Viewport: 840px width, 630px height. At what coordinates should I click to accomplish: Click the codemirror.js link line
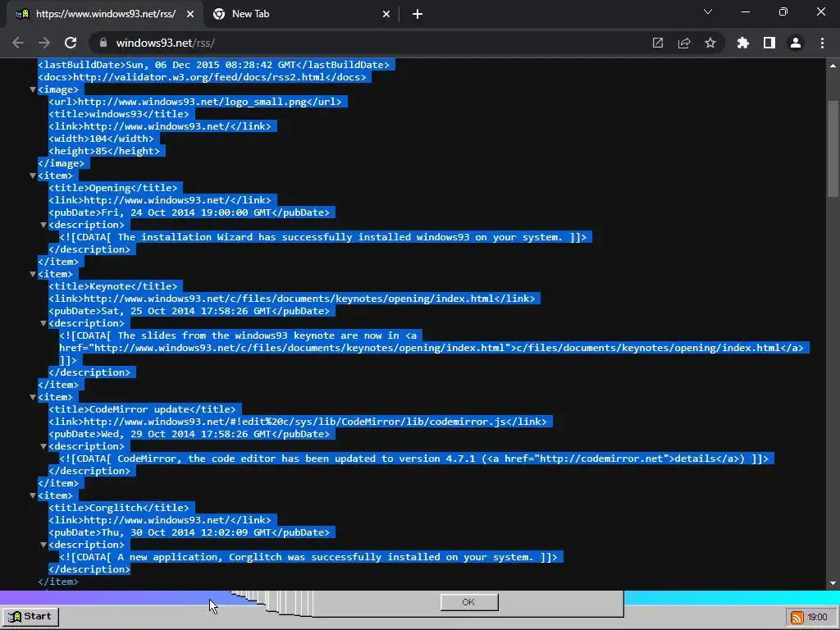(298, 422)
